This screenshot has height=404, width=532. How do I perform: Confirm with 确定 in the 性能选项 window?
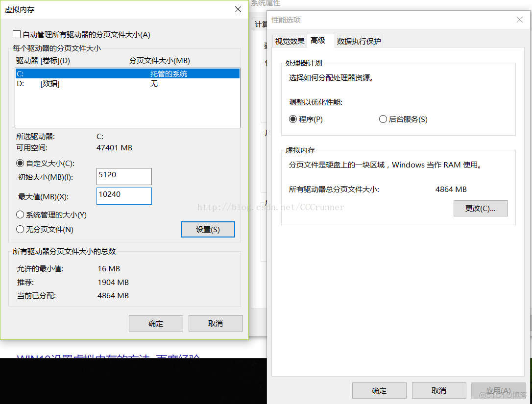(379, 391)
